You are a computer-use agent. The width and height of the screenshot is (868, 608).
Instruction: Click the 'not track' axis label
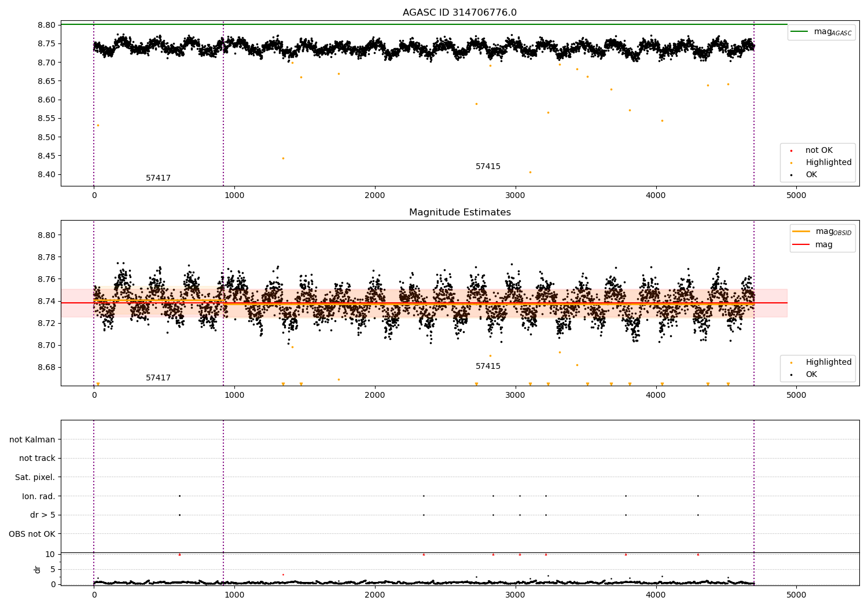37,459
